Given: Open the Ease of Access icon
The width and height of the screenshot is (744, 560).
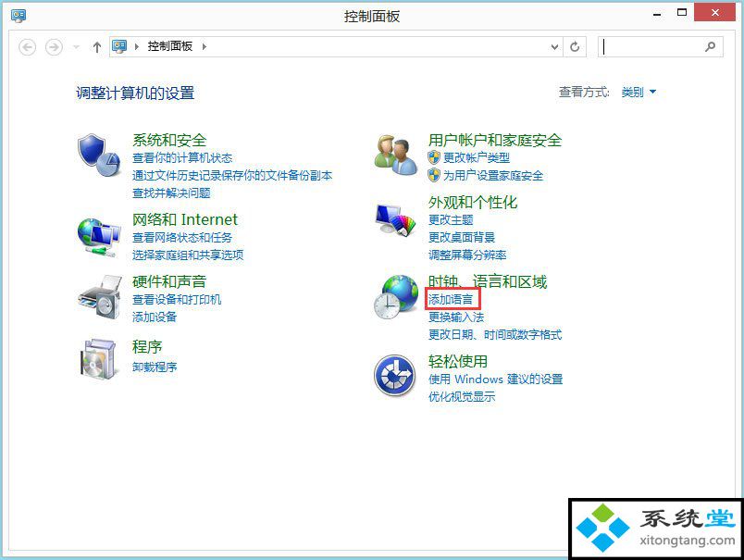Looking at the screenshot, I should (394, 376).
